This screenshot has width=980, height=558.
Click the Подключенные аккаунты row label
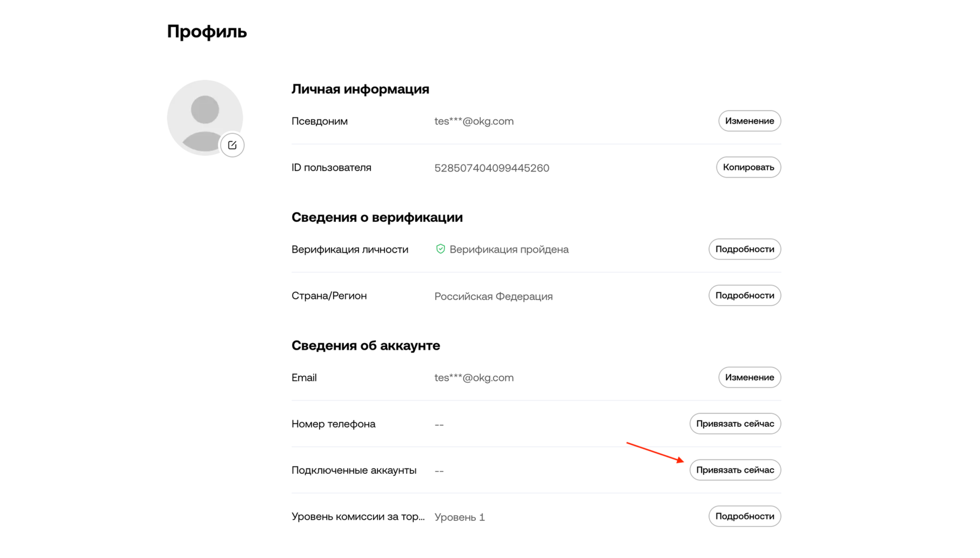click(354, 470)
